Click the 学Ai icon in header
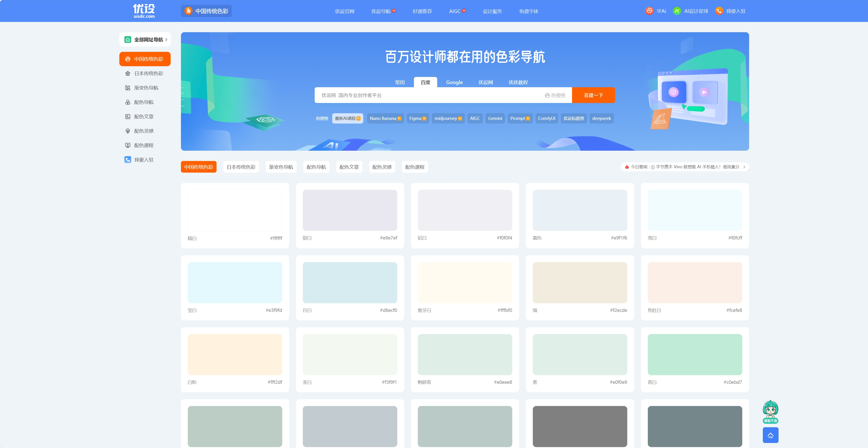The width and height of the screenshot is (868, 448). [649, 11]
